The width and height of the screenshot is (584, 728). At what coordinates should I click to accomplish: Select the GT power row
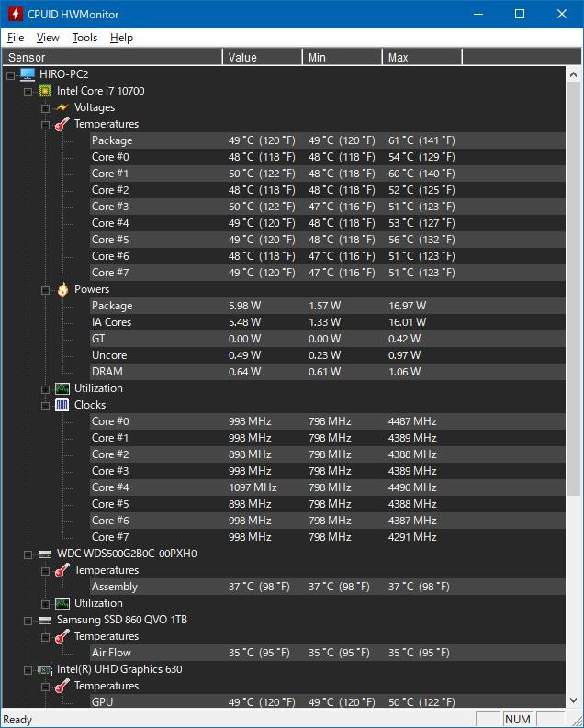pos(327,339)
